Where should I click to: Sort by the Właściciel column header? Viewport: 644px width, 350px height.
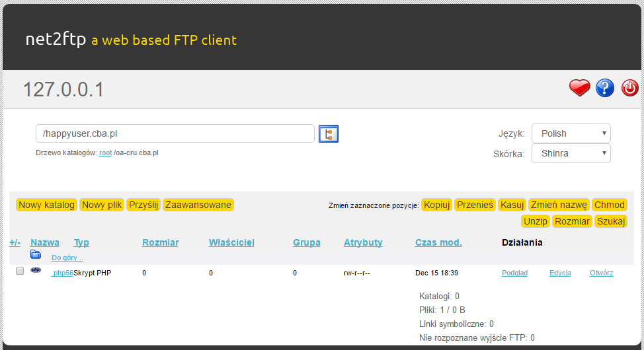coord(231,242)
